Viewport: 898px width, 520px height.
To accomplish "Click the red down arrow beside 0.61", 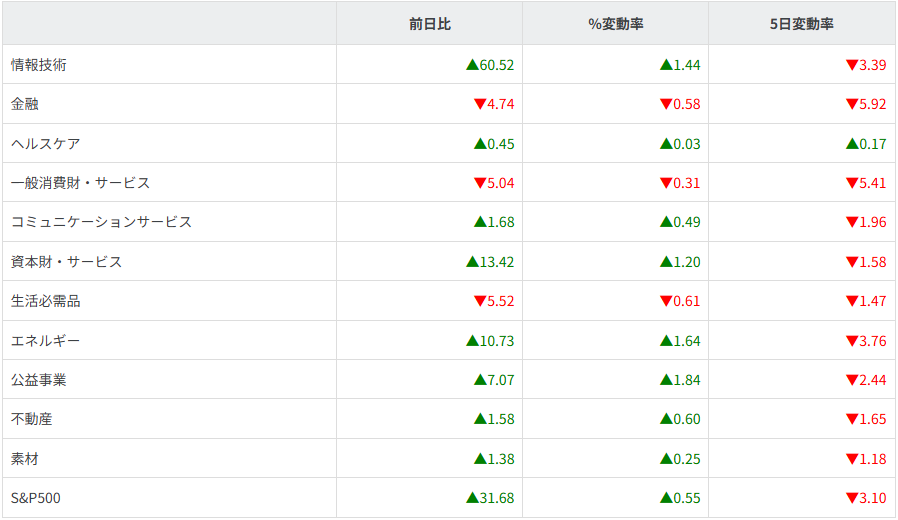I will tap(666, 301).
